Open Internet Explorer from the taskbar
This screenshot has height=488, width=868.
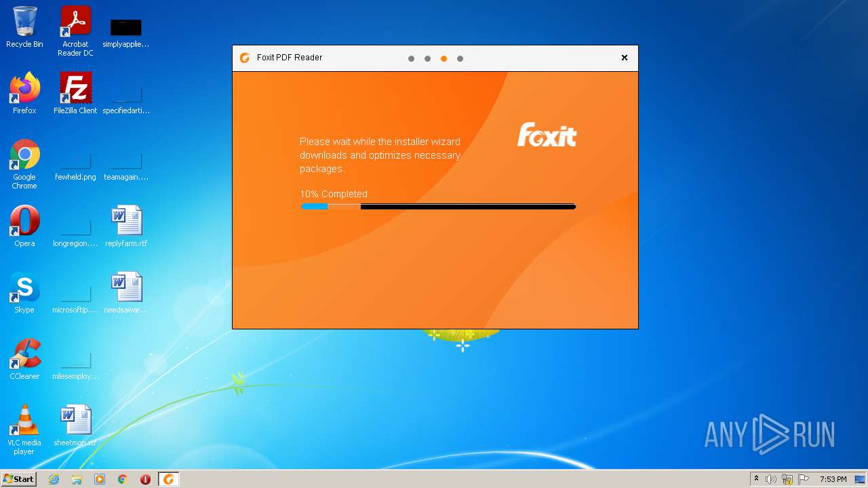54,479
